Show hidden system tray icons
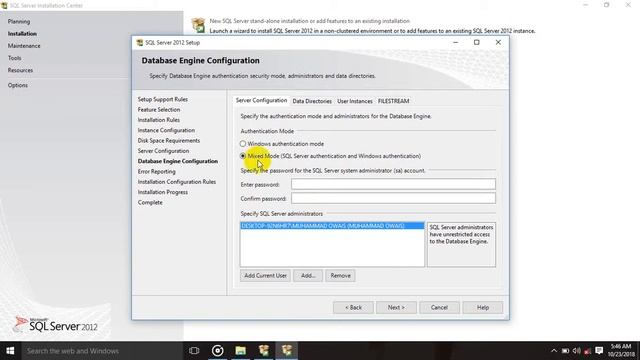640x360 pixels. coord(553,351)
